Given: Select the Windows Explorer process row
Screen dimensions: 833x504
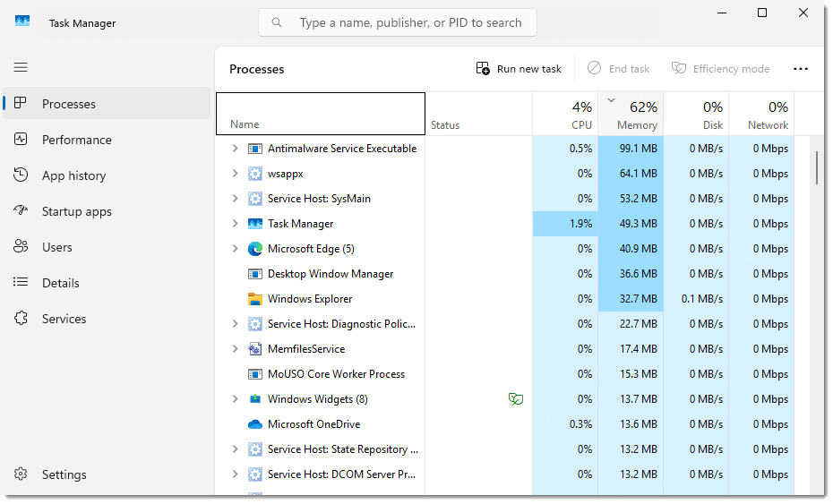Looking at the screenshot, I should coord(504,299).
